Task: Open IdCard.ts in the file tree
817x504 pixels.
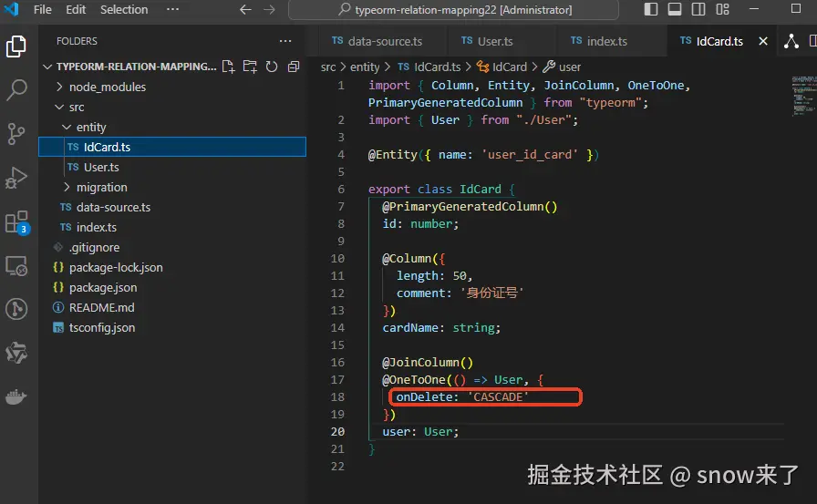Action: (172, 147)
